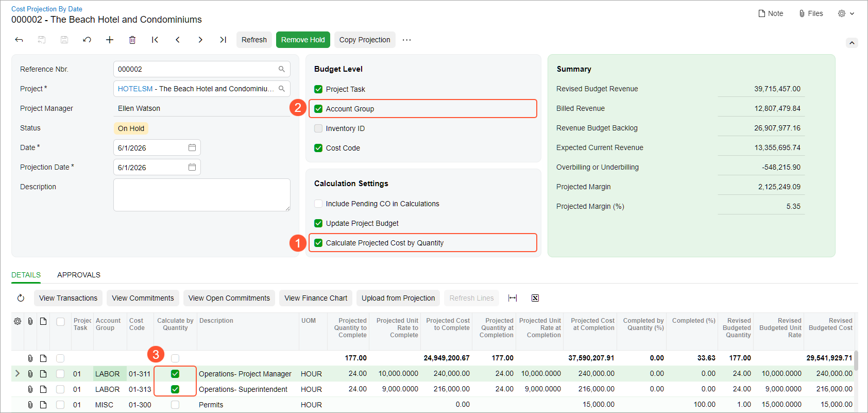This screenshot has height=413, width=868.
Task: Add a new record with plus icon
Action: [110, 40]
